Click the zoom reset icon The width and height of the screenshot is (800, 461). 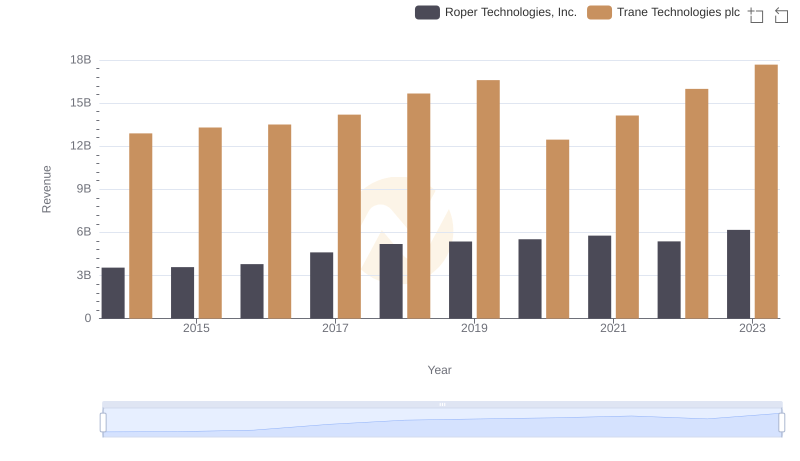(781, 15)
